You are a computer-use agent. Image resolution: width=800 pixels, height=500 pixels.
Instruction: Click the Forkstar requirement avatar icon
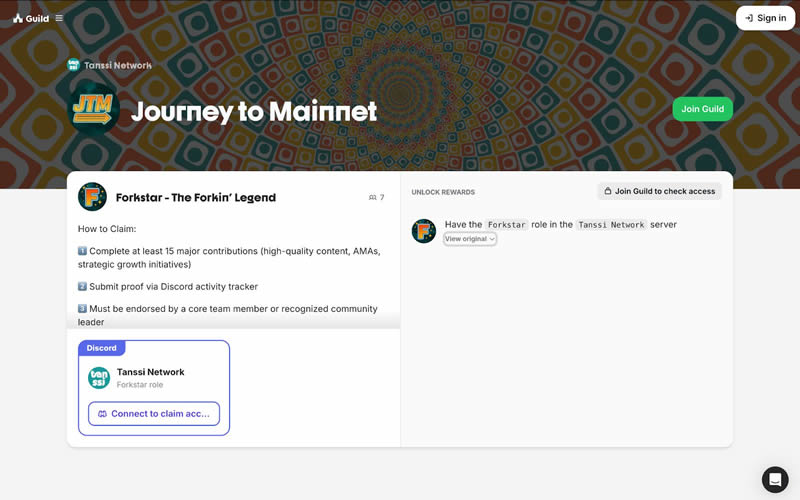coord(424,231)
